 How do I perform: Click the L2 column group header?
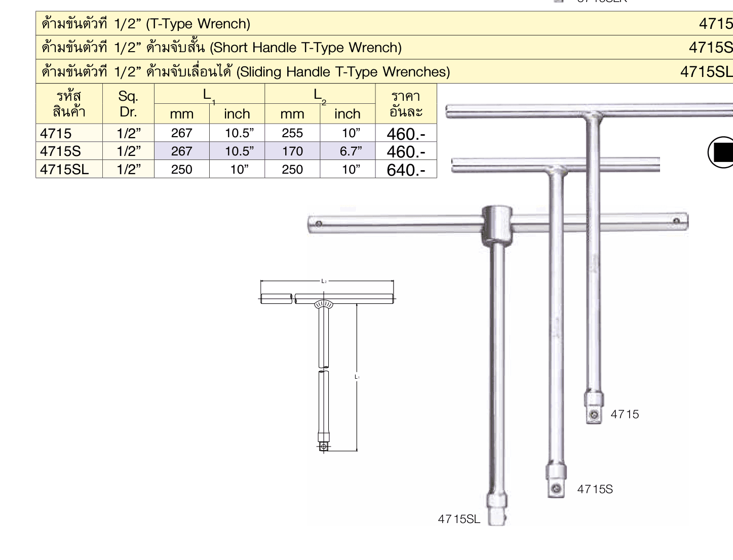(x=320, y=94)
